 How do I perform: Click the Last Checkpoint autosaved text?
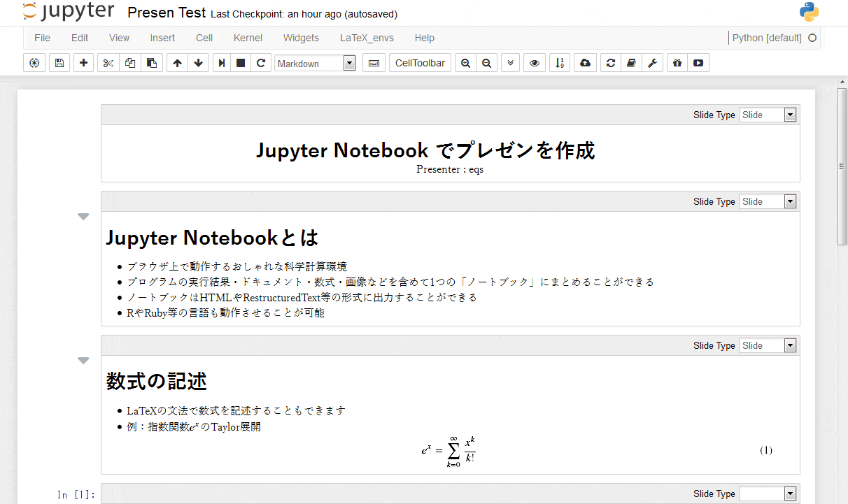coord(304,14)
